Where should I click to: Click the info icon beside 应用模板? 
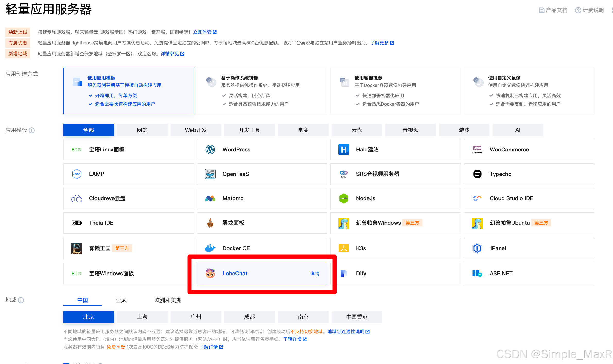tap(32, 130)
